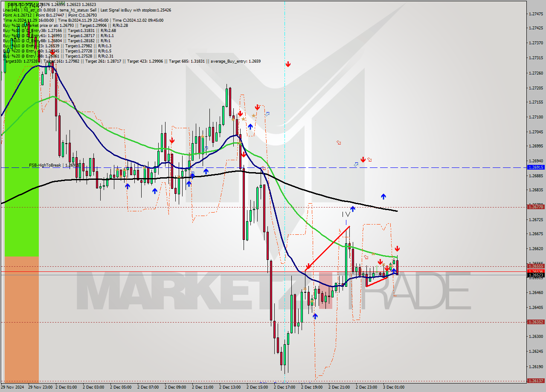Screen dimensions: 546x392
Task: Click the blue 1.26915 price tag
Action: point(536,167)
